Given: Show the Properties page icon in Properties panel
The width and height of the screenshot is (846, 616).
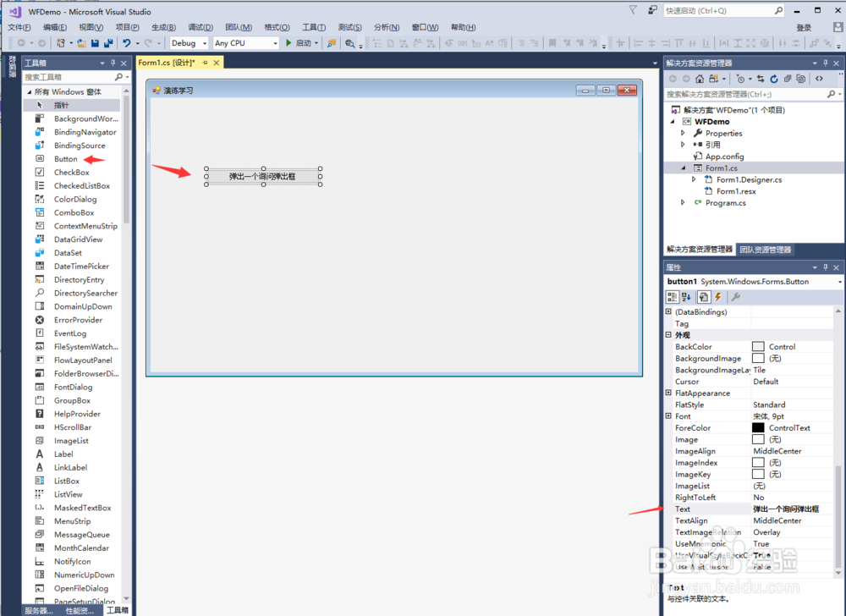Looking at the screenshot, I should coord(704,297).
